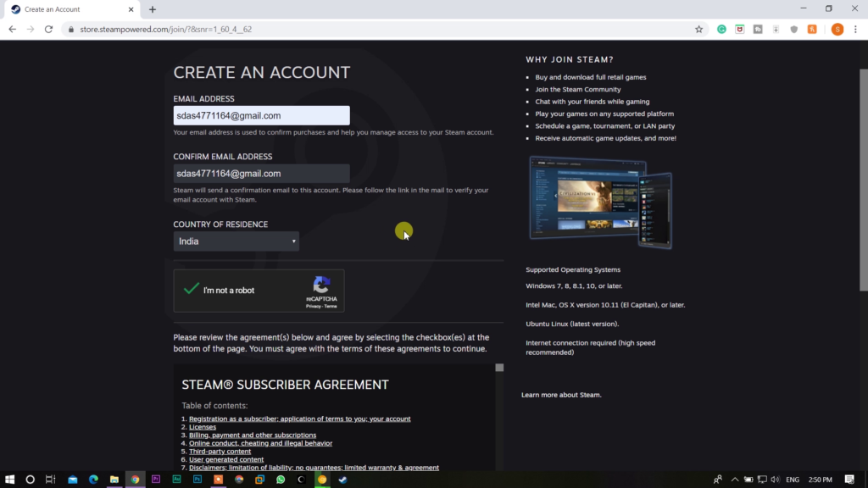Image resolution: width=868 pixels, height=488 pixels.
Task: Open Task View in the taskbar
Action: pyautogui.click(x=50, y=480)
